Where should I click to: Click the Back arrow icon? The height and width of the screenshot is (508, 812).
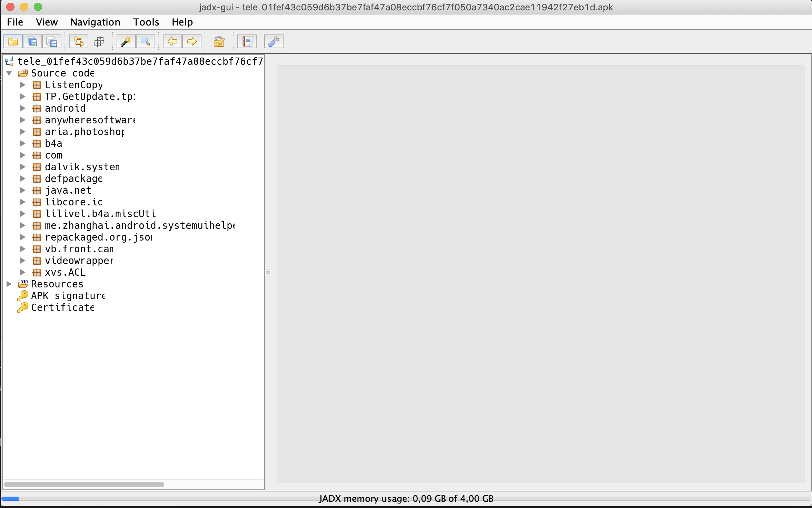172,42
